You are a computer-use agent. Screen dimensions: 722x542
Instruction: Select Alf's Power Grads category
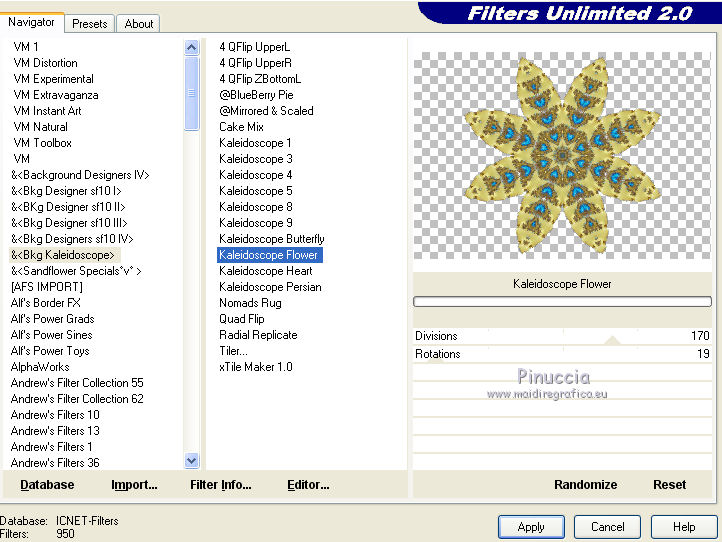(x=52, y=319)
